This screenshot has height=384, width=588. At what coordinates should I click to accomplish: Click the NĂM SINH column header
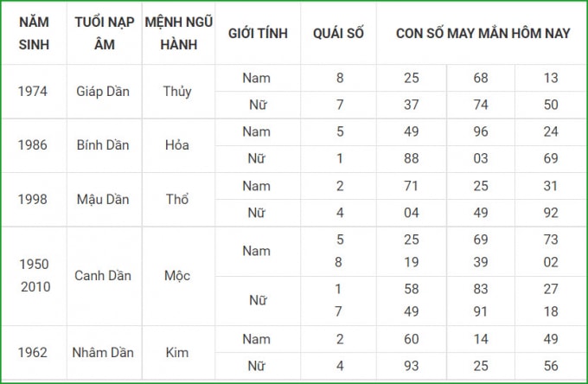pos(34,34)
